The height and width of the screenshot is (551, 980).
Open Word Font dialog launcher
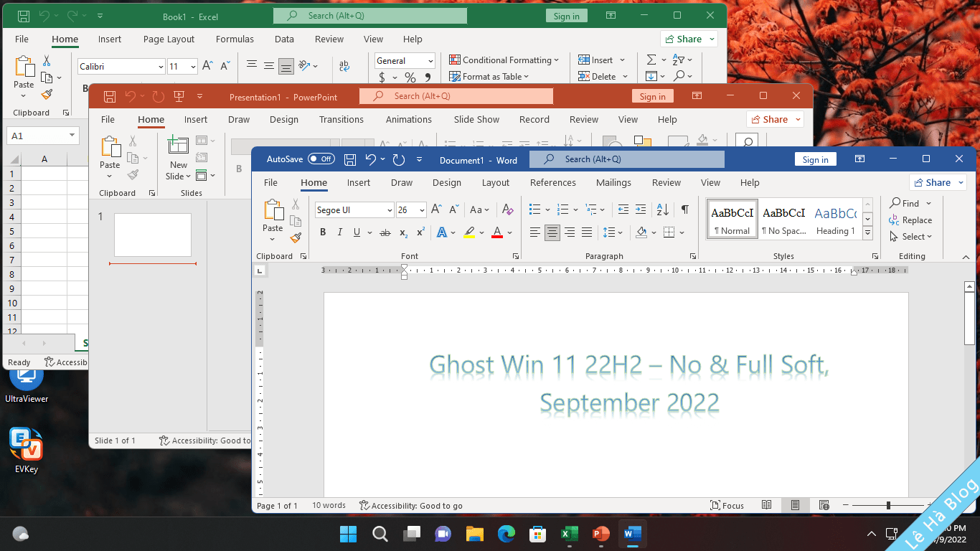point(516,256)
